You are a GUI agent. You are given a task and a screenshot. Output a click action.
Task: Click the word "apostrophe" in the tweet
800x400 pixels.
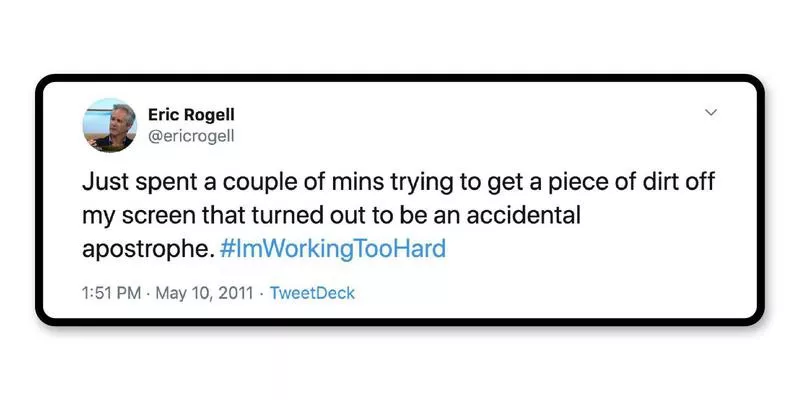[147, 248]
